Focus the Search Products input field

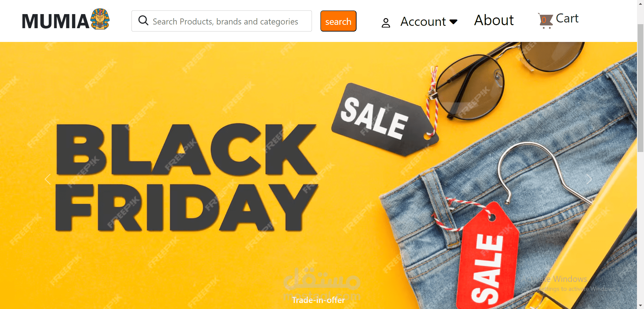(222, 21)
